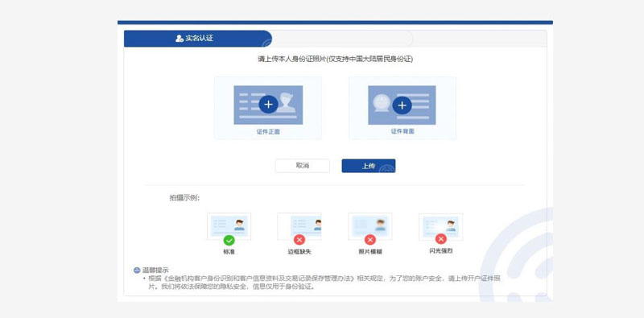Click the 上传 button

(369, 166)
